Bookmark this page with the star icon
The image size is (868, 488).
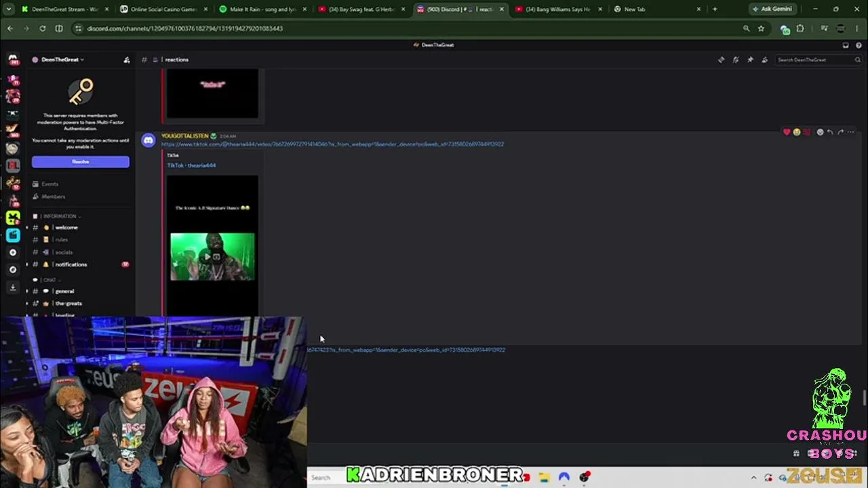(x=761, y=28)
